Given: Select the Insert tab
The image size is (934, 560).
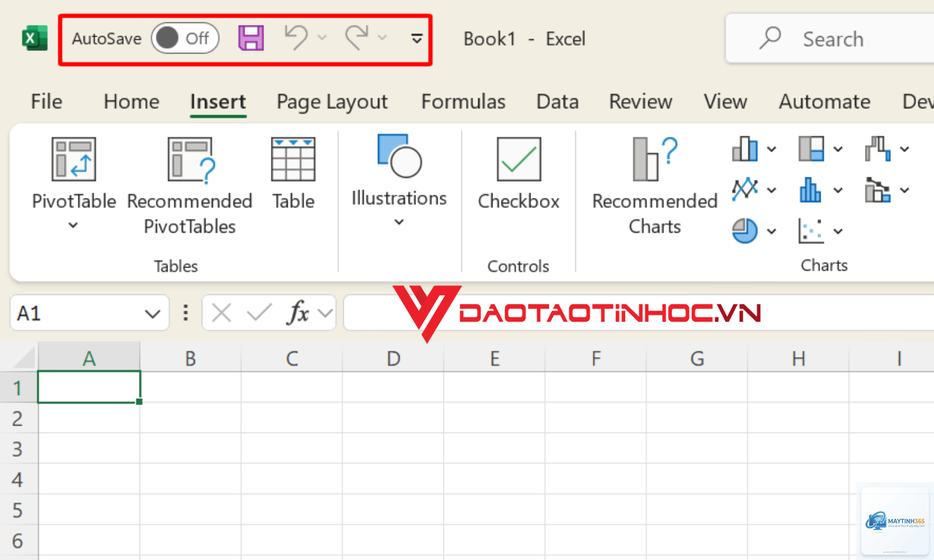Looking at the screenshot, I should [218, 101].
